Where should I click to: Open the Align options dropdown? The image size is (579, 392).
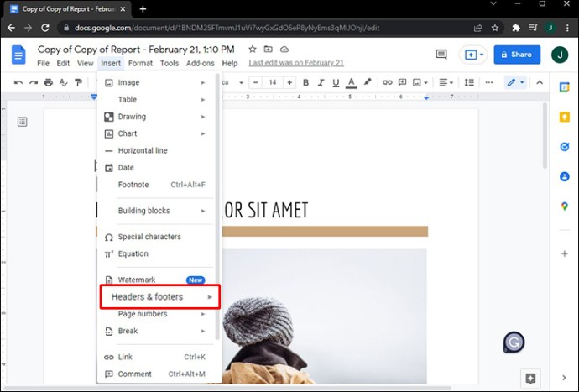(x=446, y=82)
